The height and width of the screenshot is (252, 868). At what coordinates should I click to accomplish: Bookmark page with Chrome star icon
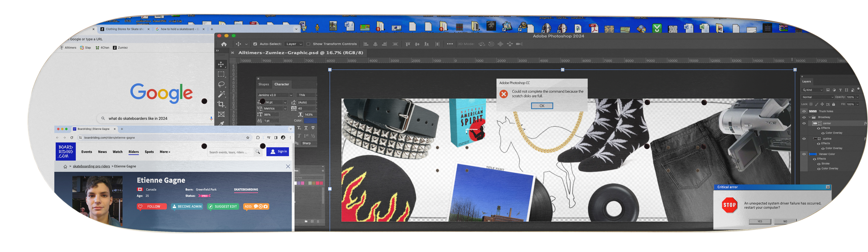click(248, 138)
